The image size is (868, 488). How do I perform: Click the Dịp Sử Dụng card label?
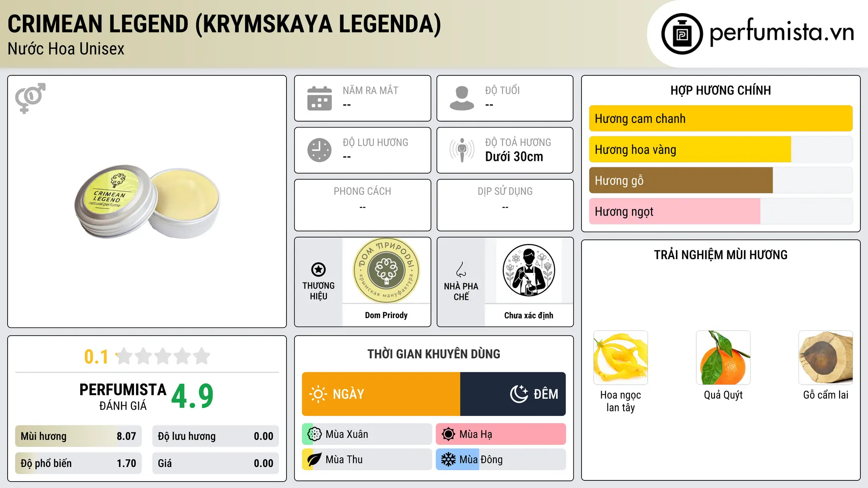tap(505, 191)
